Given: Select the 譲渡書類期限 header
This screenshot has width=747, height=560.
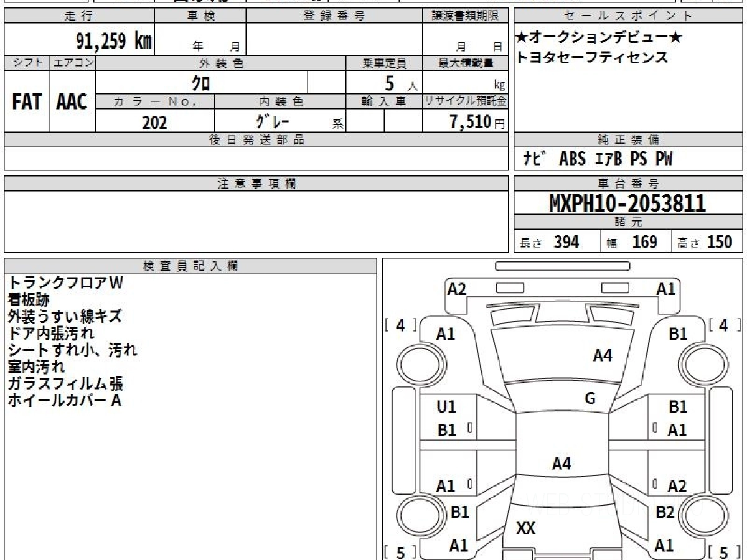Looking at the screenshot, I should (x=465, y=16).
